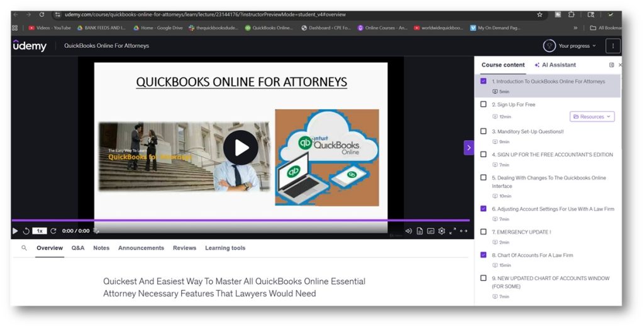Click the Udemy logo
644x328 pixels.
(x=30, y=46)
